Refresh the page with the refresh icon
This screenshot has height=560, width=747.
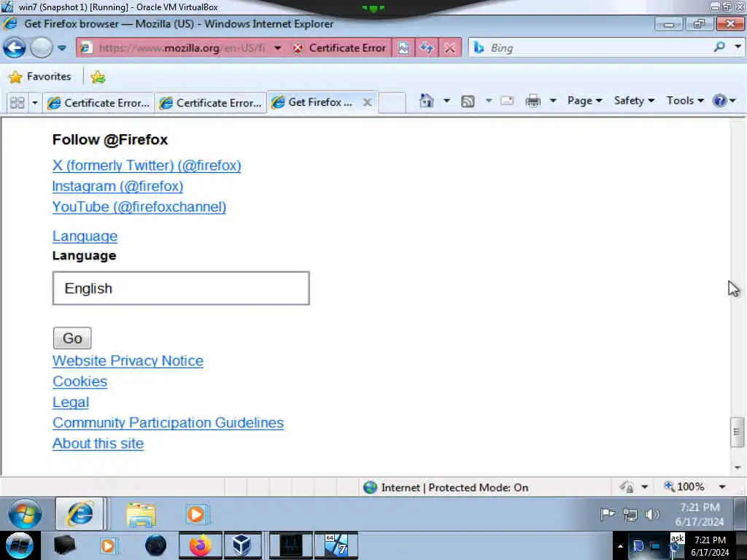(426, 48)
